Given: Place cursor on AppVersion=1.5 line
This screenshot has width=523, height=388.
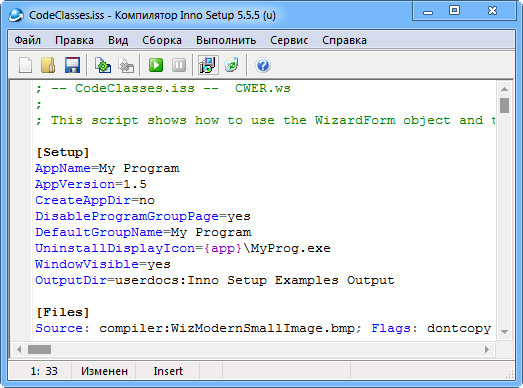Looking at the screenshot, I should tap(91, 184).
